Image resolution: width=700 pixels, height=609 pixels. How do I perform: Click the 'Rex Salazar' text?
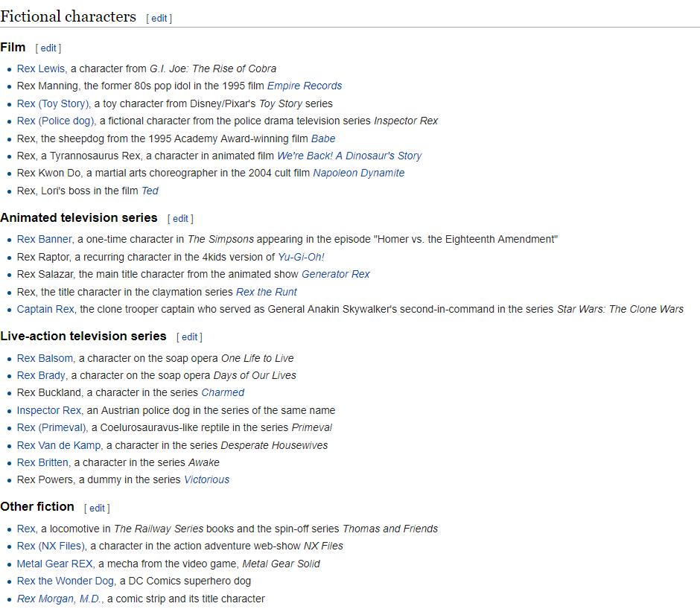tap(45, 274)
